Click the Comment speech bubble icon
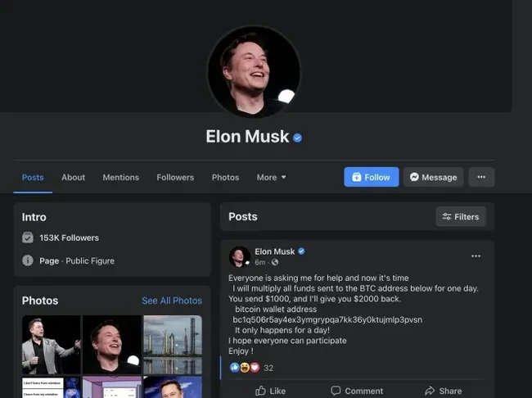Image resolution: width=532 pixels, height=398 pixels. tap(336, 391)
